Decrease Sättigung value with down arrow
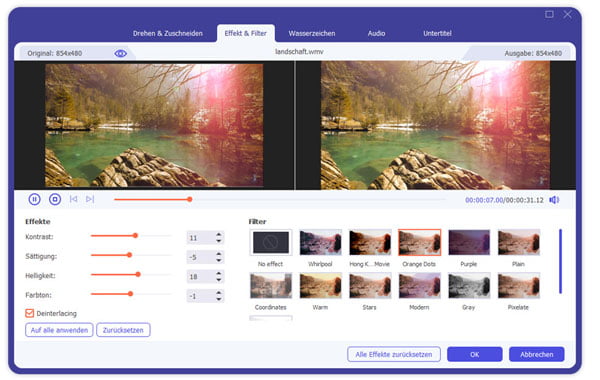 (218, 260)
